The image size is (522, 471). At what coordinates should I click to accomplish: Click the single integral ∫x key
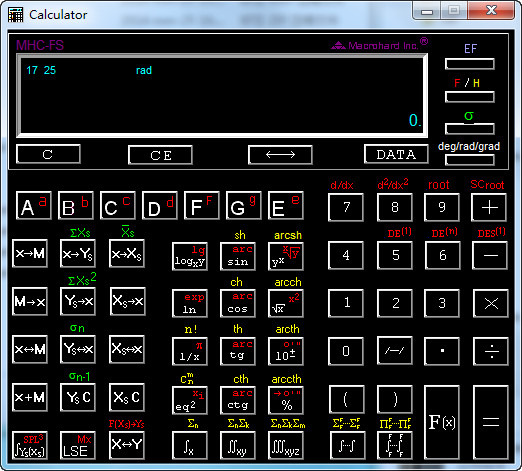click(189, 445)
